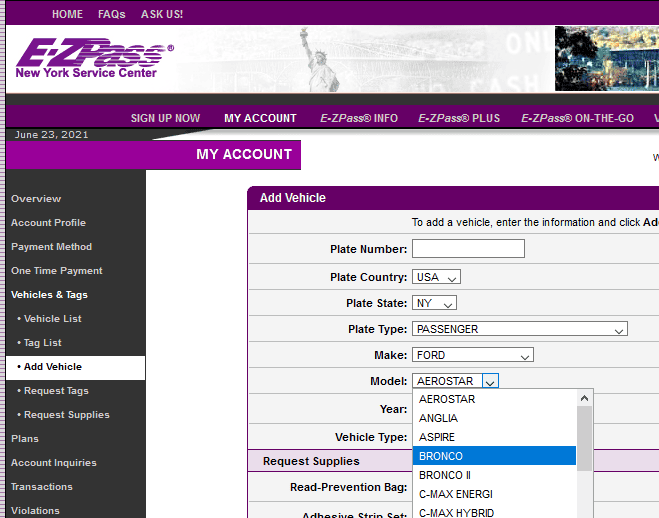Go to Payment Method in sidebar
The width and height of the screenshot is (659, 518).
click(x=51, y=247)
